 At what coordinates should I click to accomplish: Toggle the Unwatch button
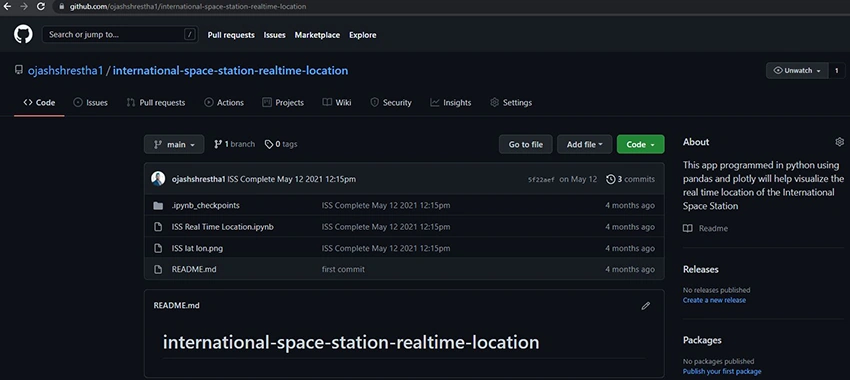(x=797, y=70)
